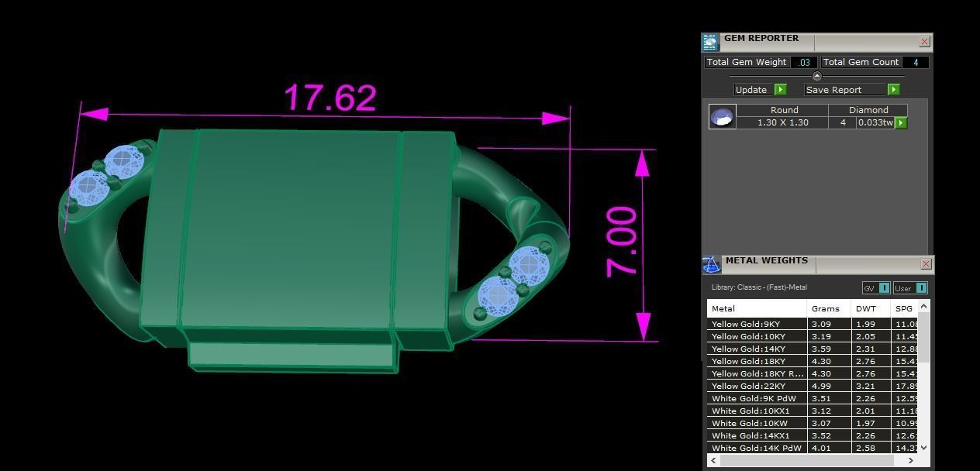Click the Gem Reporter panel icon
Viewport: 980px width, 471px height.
711,43
